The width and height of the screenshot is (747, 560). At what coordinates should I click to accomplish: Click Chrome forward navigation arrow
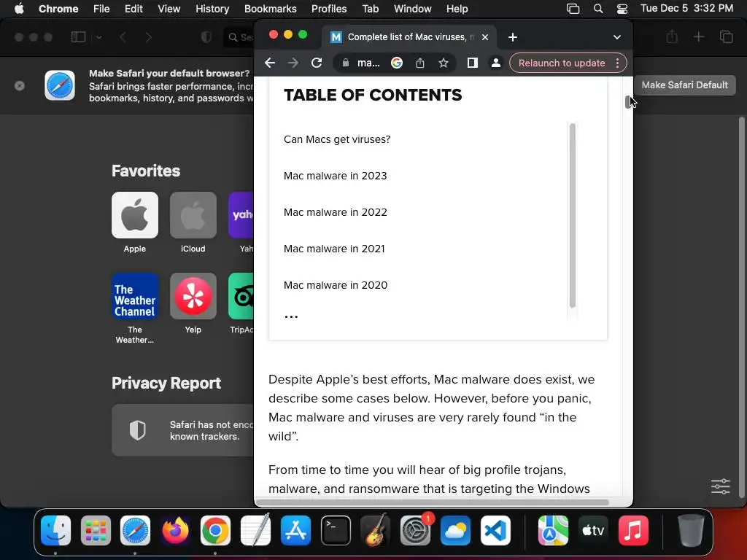[x=293, y=63]
